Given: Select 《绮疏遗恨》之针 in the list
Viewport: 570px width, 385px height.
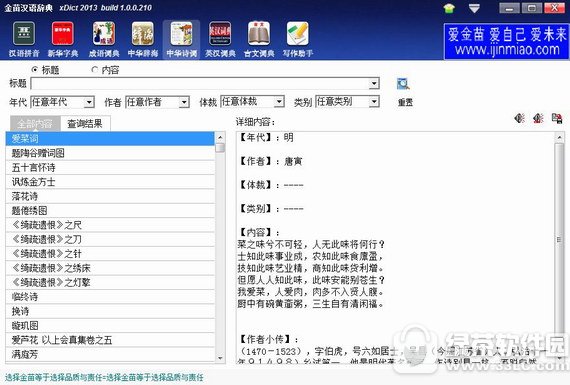Looking at the screenshot, I should click(x=110, y=254).
